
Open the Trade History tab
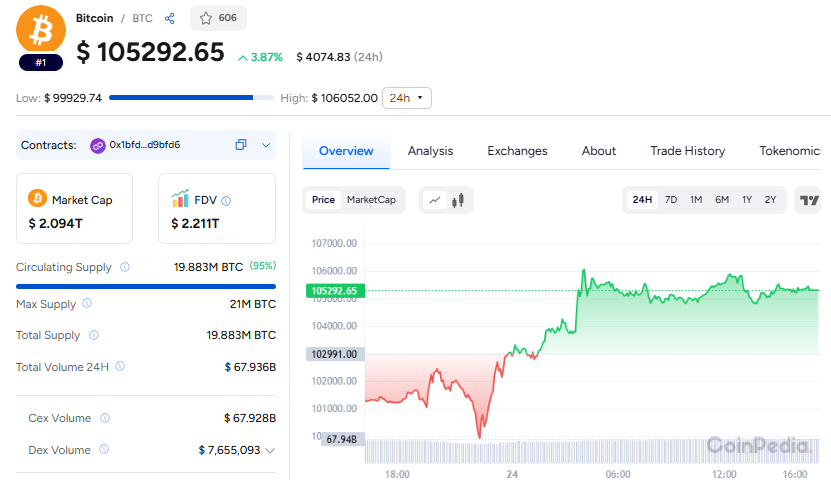click(x=687, y=151)
